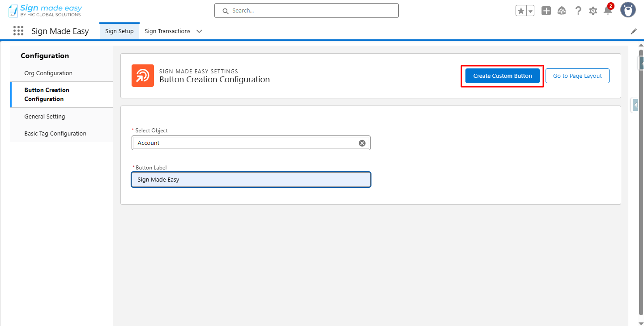Open the help question mark icon
Screen dimensions: 644x326
(578, 11)
